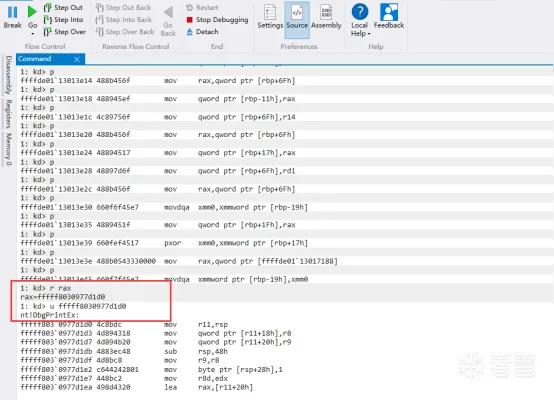Click the nt!DbgPrintEx output line
The height and width of the screenshot is (400, 554).
coord(50,315)
